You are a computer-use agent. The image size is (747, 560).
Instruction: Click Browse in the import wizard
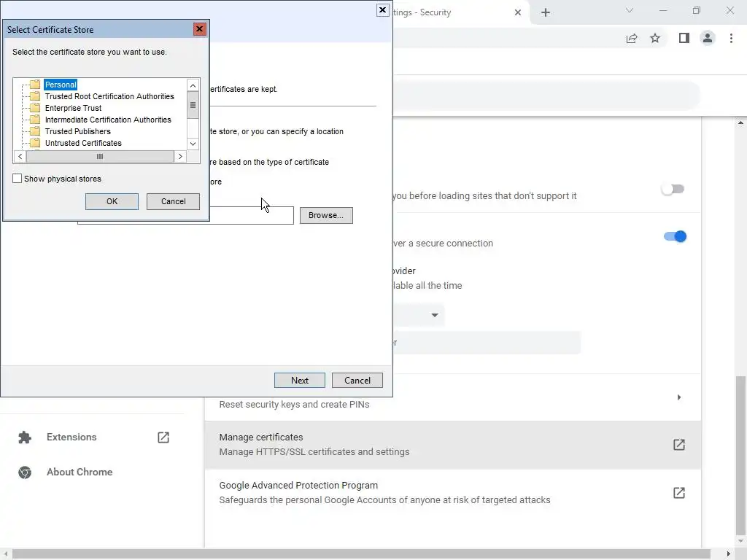coord(326,215)
